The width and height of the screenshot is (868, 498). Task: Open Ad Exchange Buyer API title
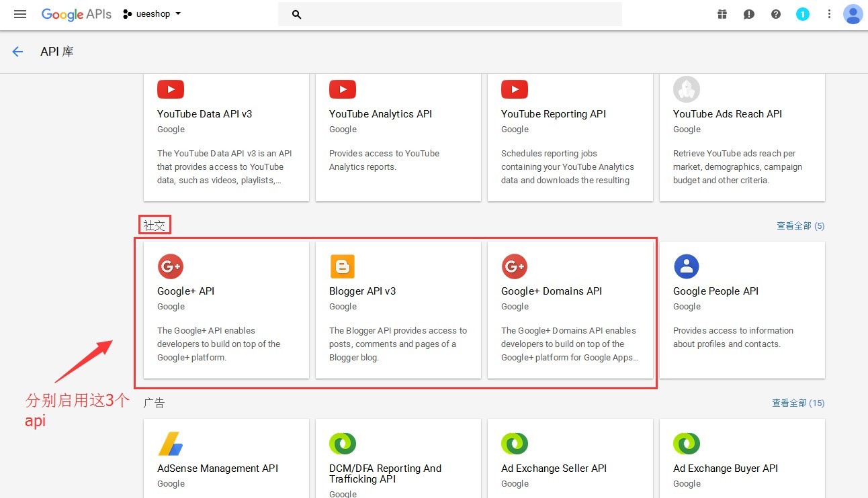[x=726, y=468]
